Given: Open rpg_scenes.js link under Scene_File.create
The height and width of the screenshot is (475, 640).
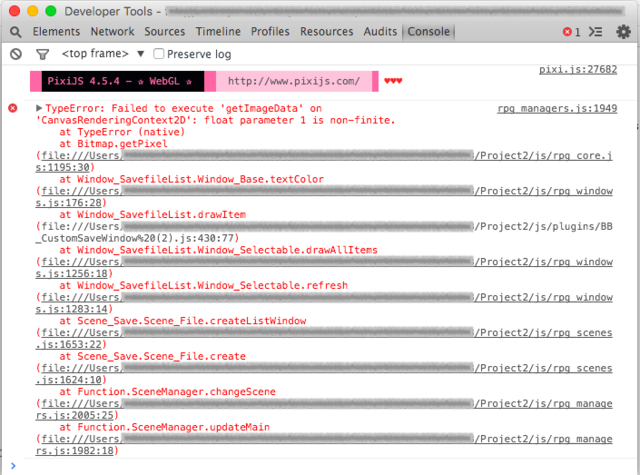Looking at the screenshot, I should pos(324,374).
